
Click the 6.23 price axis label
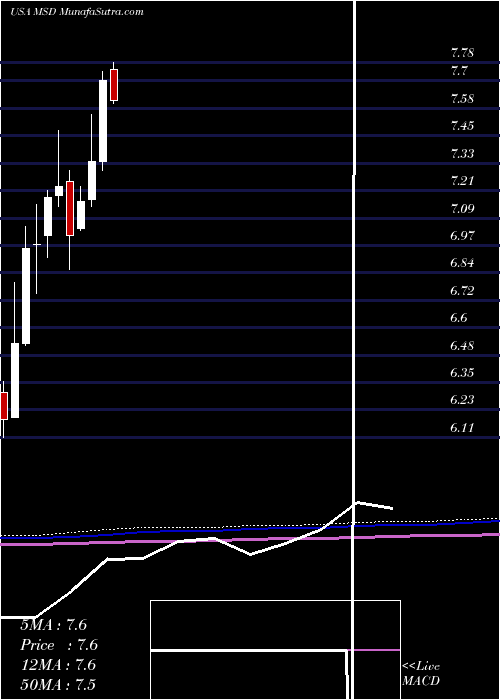462,400
